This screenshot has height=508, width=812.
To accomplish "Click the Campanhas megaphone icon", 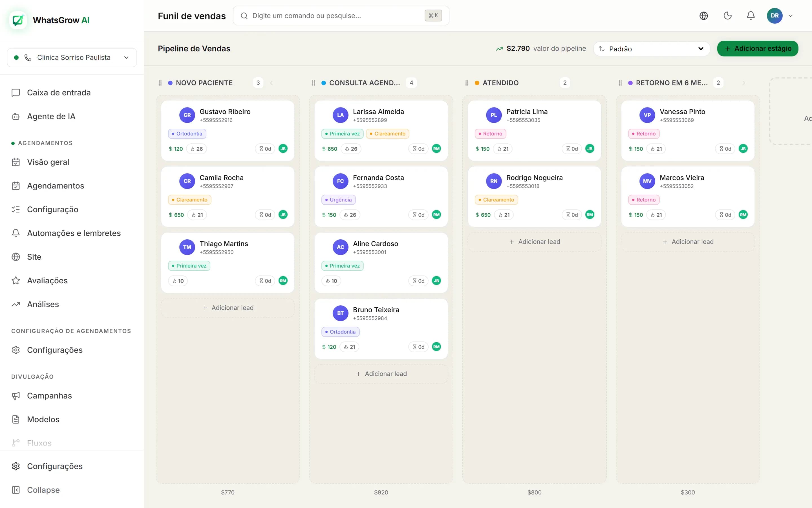I will click(16, 396).
